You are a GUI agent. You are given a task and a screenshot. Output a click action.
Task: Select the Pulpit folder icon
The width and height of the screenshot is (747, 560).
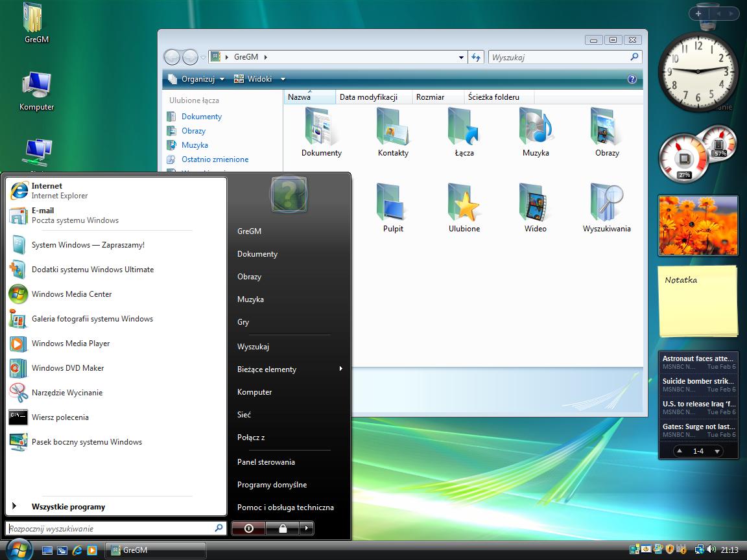point(393,207)
